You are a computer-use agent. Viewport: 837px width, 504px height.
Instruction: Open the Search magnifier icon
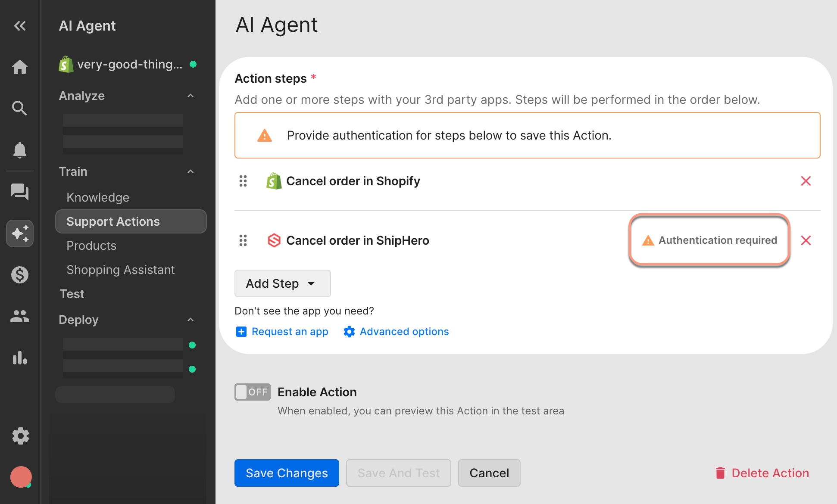point(20,108)
